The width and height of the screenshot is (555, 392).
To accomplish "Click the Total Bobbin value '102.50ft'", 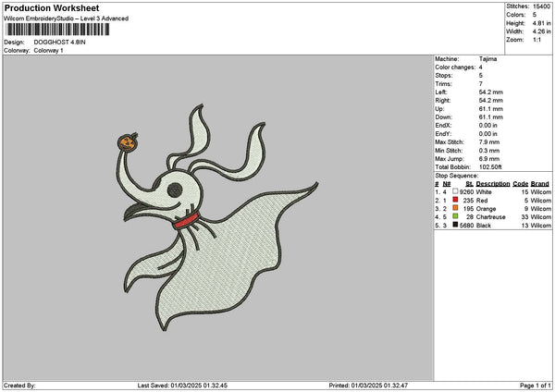I will point(490,167).
